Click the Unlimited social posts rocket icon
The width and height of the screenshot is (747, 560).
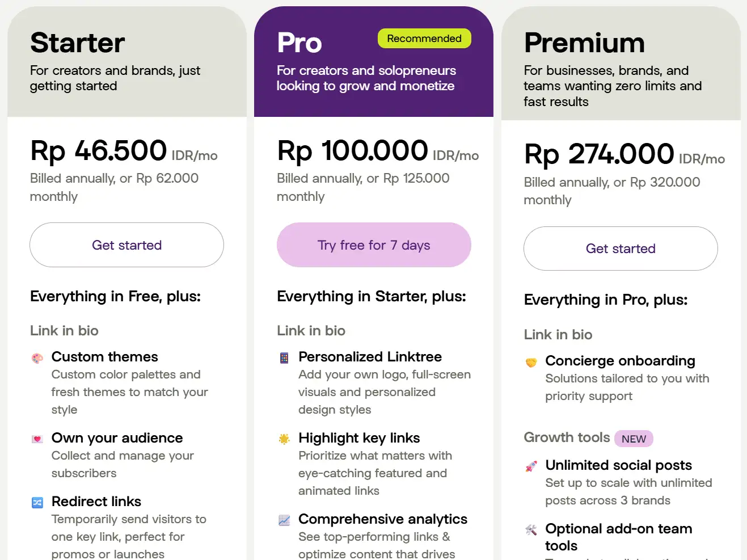point(531,466)
